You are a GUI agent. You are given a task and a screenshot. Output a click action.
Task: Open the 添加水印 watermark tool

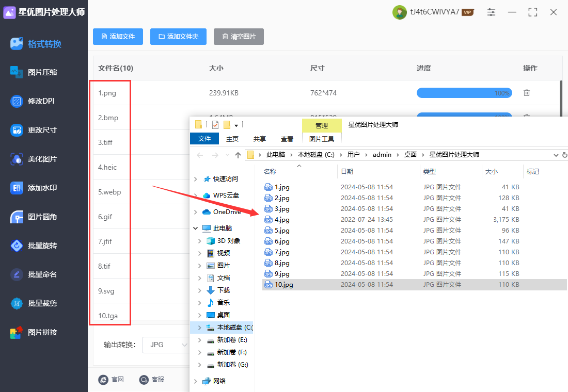(x=34, y=188)
